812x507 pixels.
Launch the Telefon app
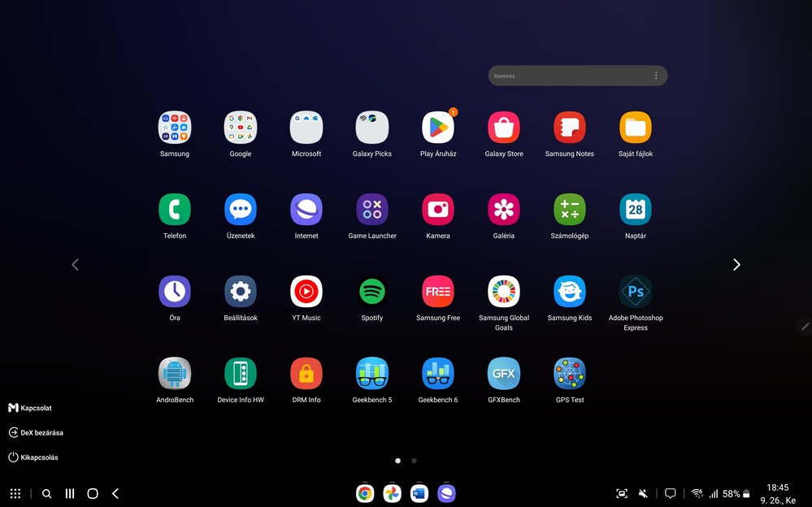(175, 210)
